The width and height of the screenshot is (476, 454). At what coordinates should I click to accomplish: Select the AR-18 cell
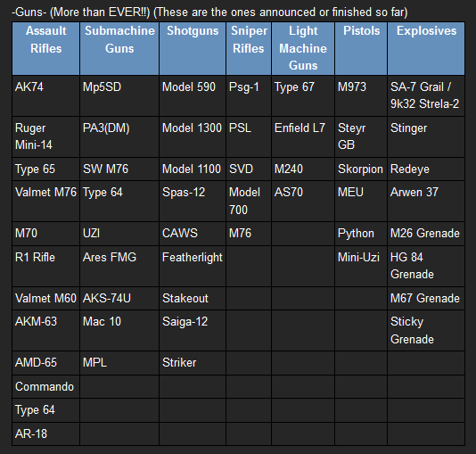coord(45,433)
